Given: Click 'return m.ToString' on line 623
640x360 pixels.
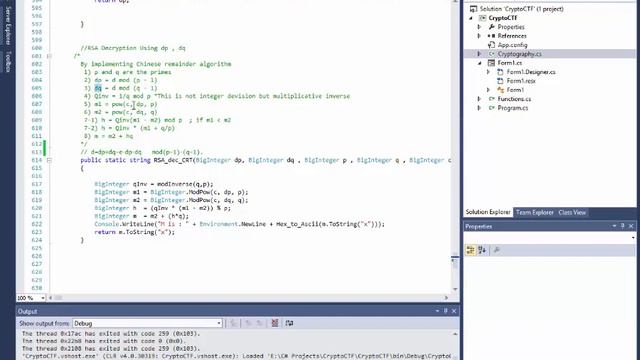Looking at the screenshot, I should 134,232.
